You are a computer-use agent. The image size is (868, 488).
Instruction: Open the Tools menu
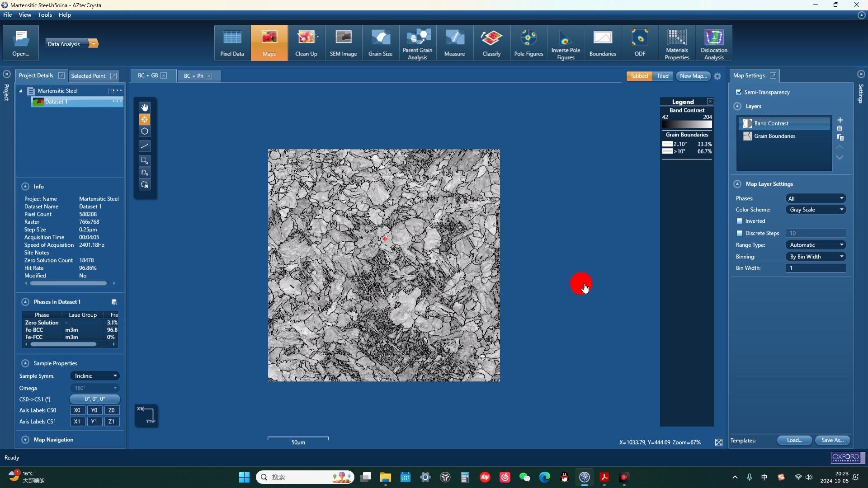(x=45, y=15)
